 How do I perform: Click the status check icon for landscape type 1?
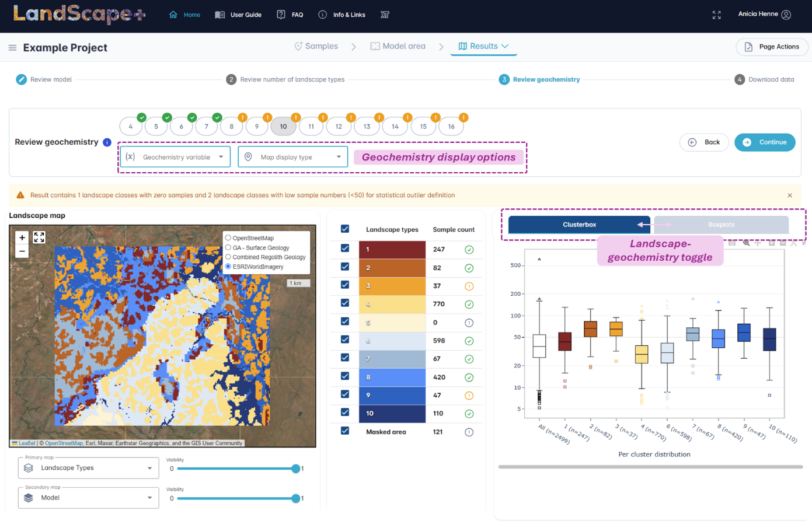469,250
